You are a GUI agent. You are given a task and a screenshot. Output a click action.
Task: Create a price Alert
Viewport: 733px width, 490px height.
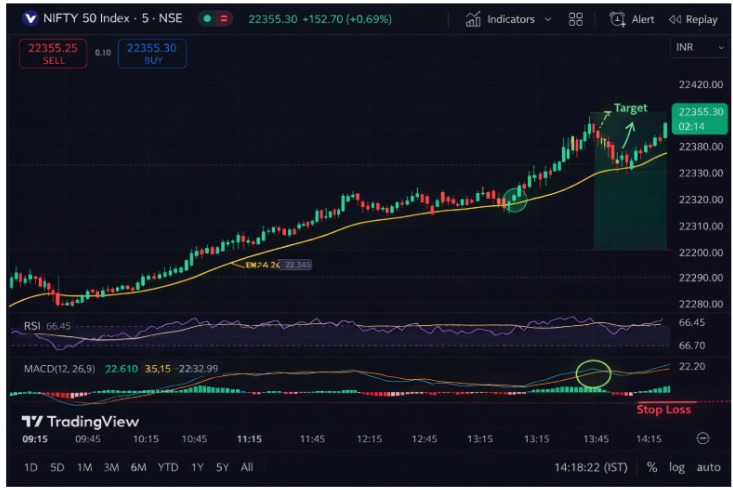pos(632,19)
